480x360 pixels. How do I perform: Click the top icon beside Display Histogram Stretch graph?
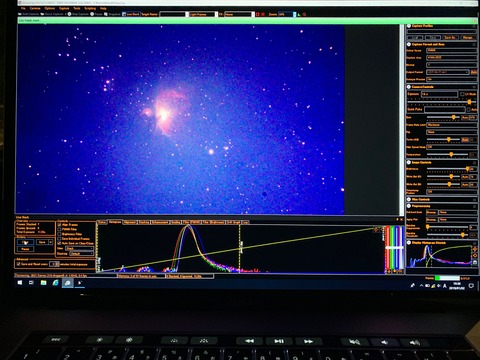[475, 249]
